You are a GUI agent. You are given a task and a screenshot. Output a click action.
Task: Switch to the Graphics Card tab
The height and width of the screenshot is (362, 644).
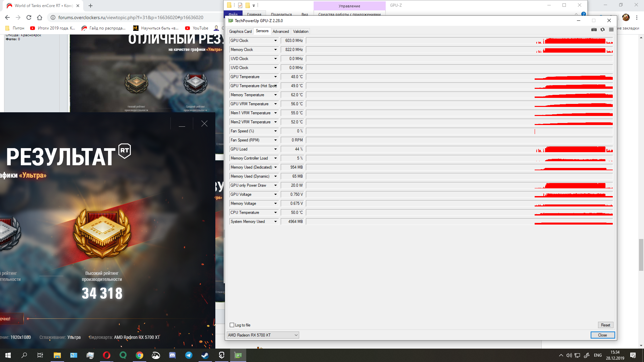[x=240, y=32]
